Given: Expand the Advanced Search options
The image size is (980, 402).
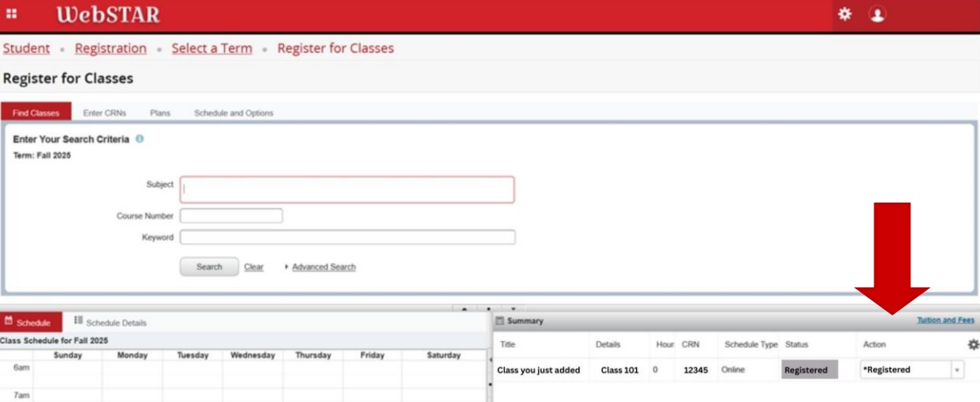Looking at the screenshot, I should [x=323, y=267].
